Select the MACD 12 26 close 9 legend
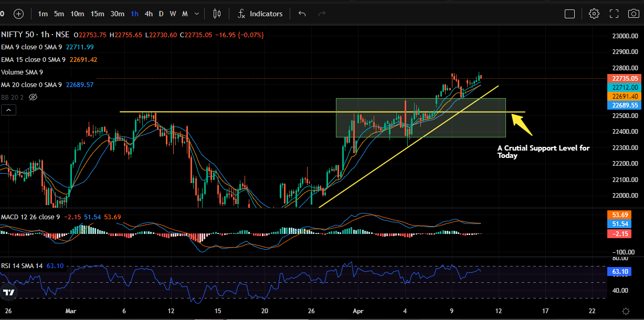 (30, 217)
